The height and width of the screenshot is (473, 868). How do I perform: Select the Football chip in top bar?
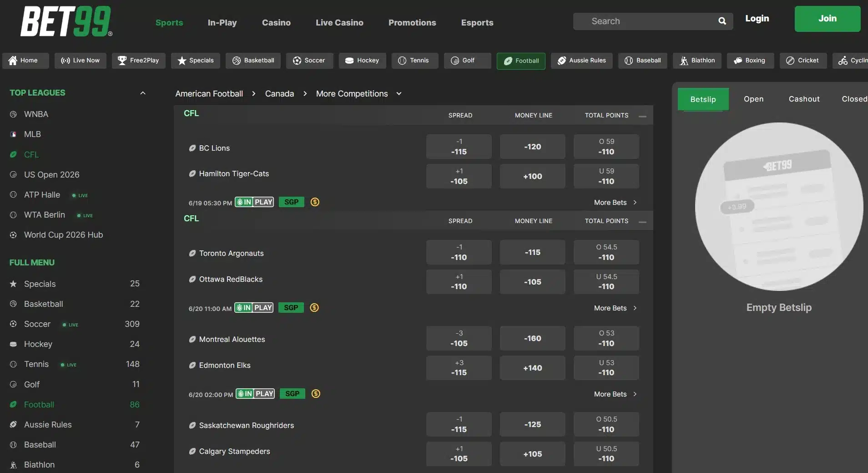pyautogui.click(x=521, y=61)
